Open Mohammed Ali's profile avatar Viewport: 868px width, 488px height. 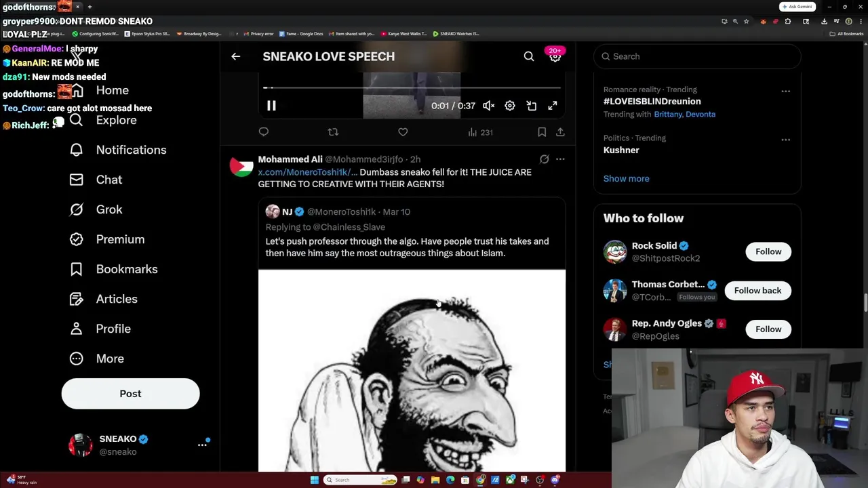pyautogui.click(x=241, y=166)
